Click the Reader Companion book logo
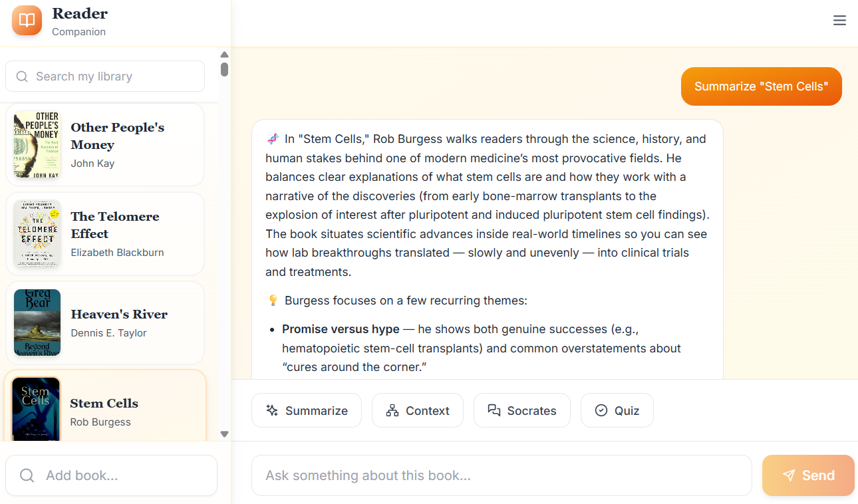 tap(27, 20)
